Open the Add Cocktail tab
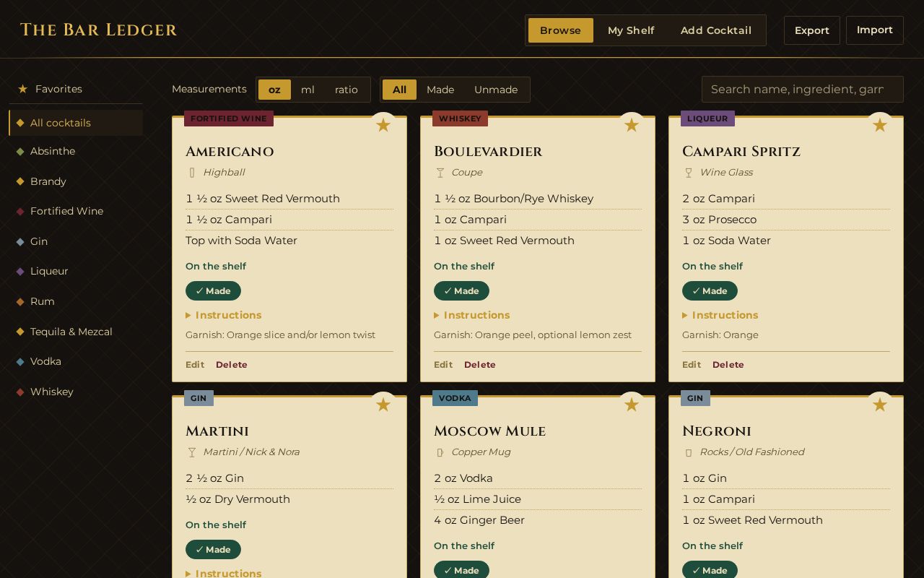The height and width of the screenshot is (578, 924). (x=716, y=30)
